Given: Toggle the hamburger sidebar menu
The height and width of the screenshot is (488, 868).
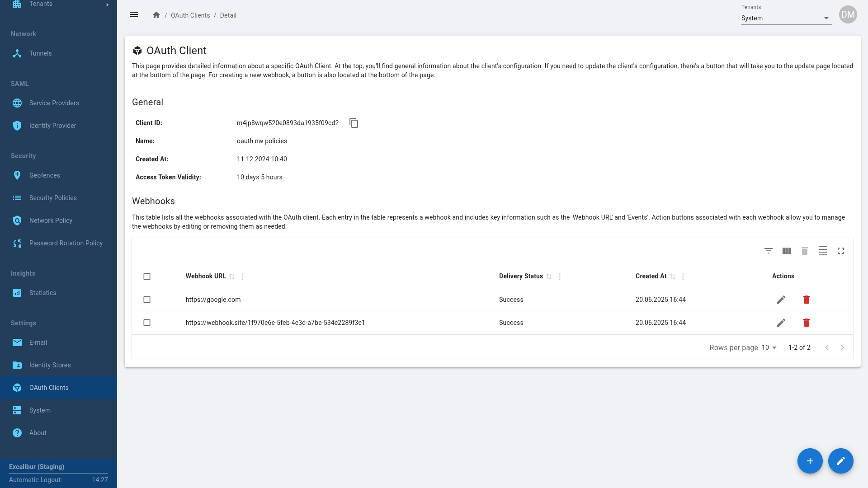Looking at the screenshot, I should (x=134, y=15).
